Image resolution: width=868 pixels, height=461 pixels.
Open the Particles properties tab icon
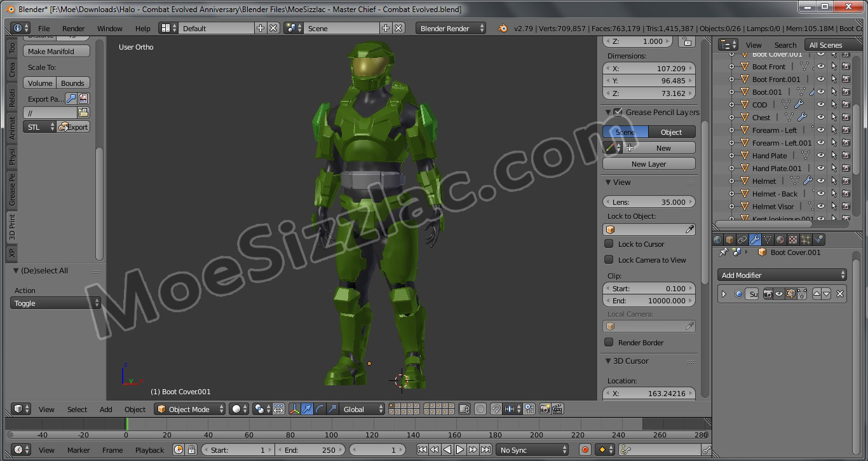806,240
